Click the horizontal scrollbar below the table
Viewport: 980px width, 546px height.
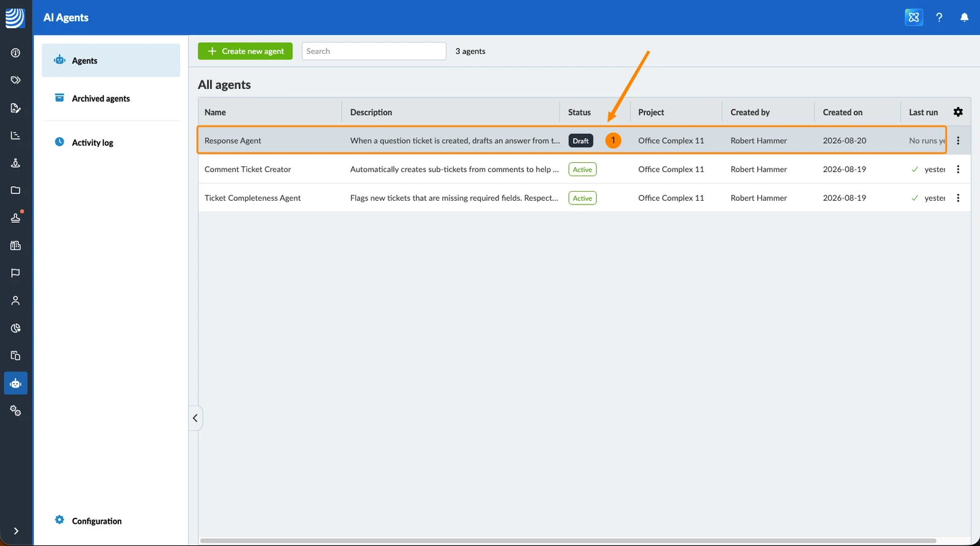tap(568, 540)
